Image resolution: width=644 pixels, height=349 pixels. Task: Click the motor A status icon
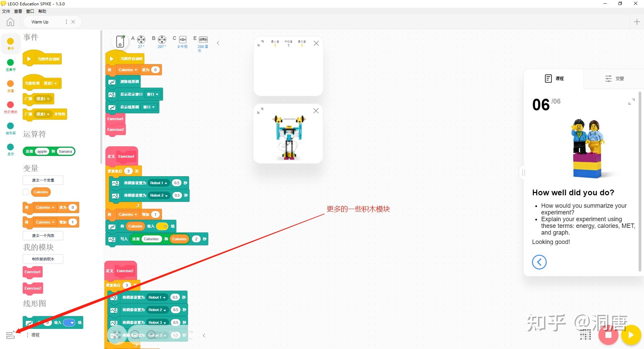141,40
